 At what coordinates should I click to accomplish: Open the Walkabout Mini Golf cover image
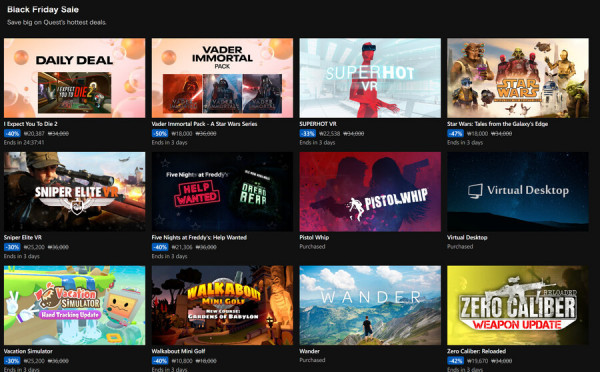(222, 305)
